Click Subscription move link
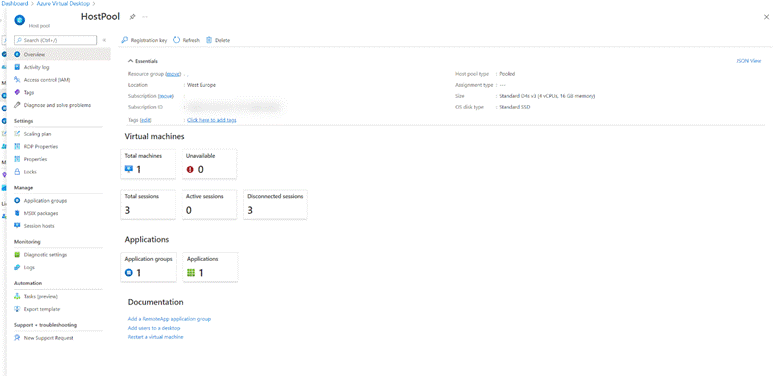 click(x=166, y=96)
